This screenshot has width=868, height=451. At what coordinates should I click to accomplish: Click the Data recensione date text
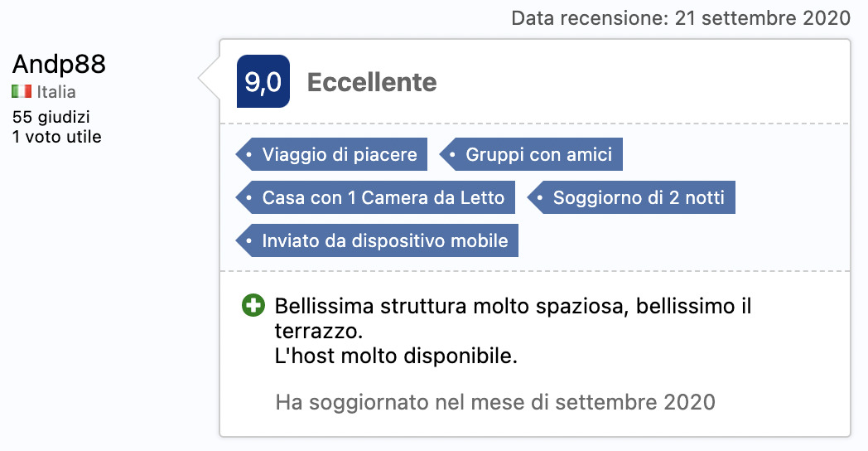681,18
